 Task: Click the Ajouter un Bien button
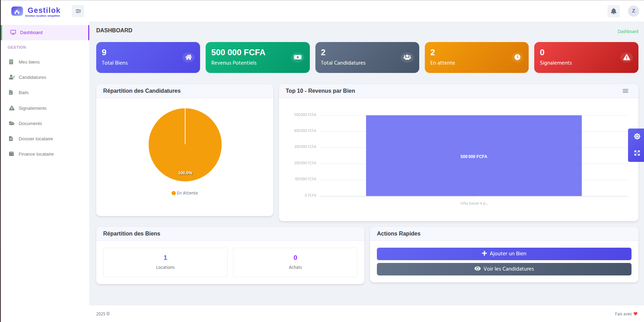[504, 254]
